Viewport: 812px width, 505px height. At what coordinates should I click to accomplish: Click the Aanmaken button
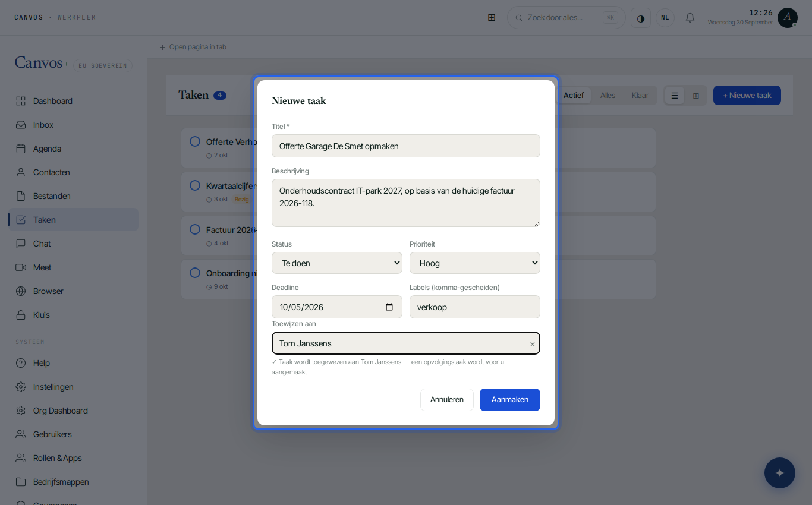pos(510,400)
